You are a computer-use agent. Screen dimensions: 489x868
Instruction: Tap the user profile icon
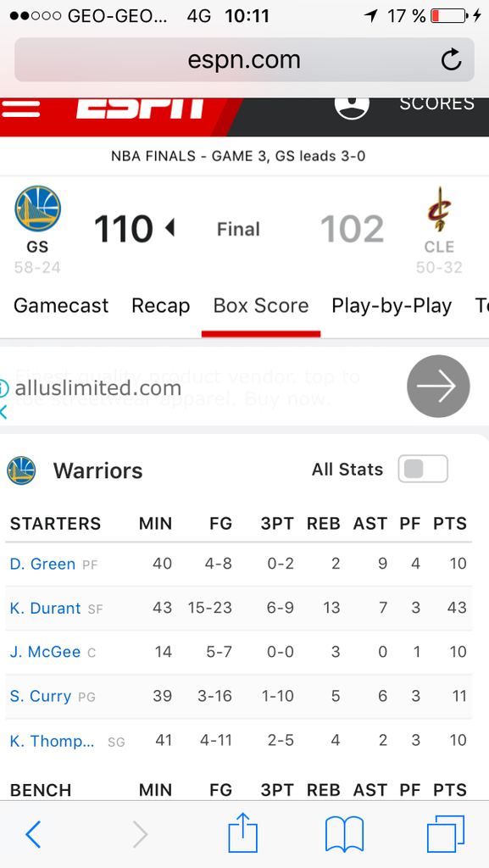352,106
